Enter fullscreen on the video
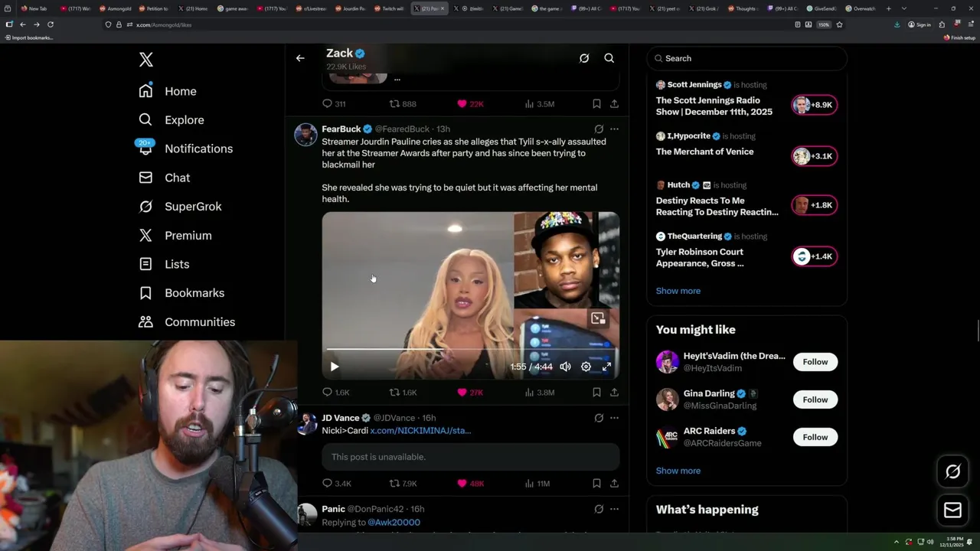The width and height of the screenshot is (980, 551). click(606, 367)
